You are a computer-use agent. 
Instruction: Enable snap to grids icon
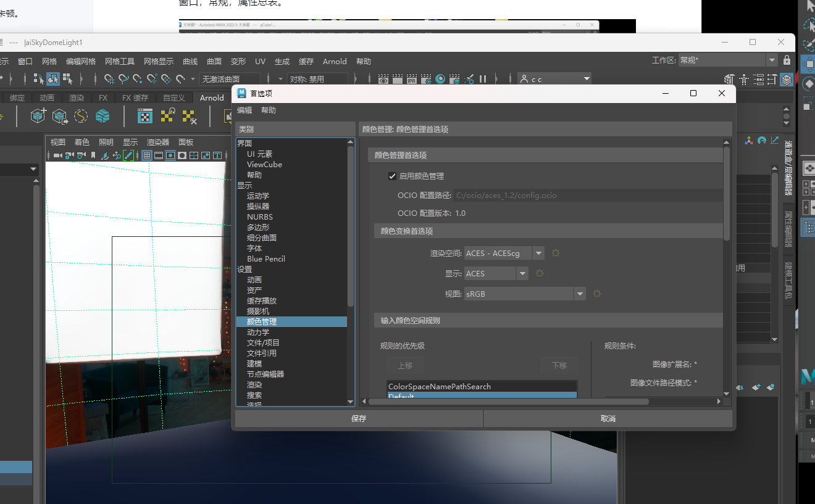click(x=109, y=79)
